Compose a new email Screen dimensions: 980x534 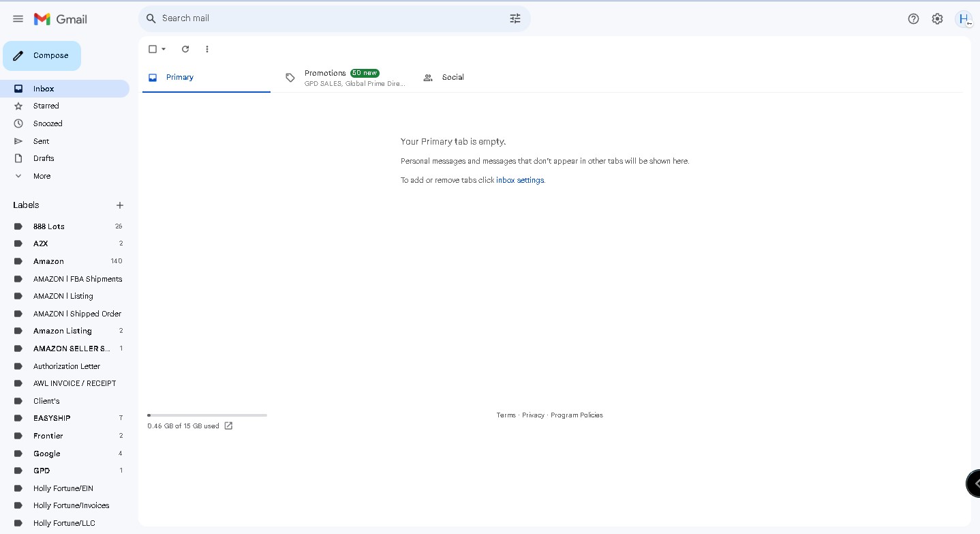(42, 56)
